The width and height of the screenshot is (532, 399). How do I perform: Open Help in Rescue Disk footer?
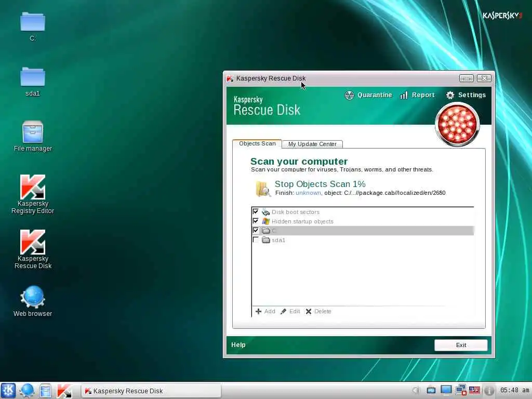click(x=238, y=345)
